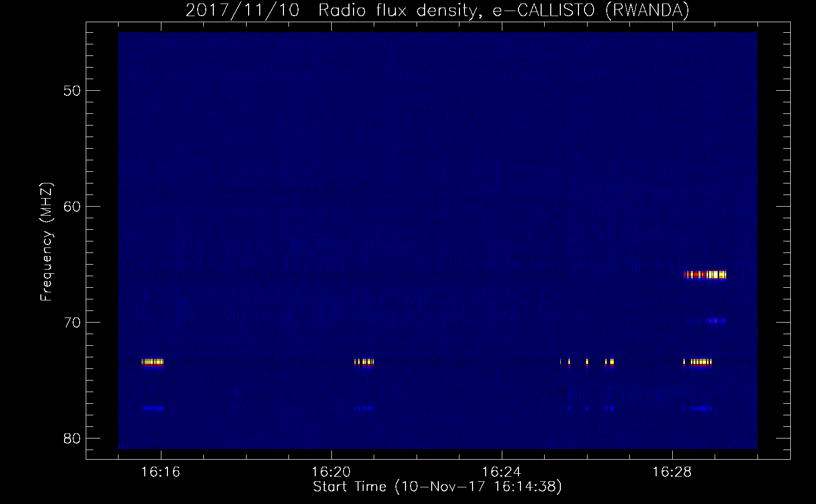Click the yellow burst at 16:16 near 73 MHz

pyautogui.click(x=153, y=362)
